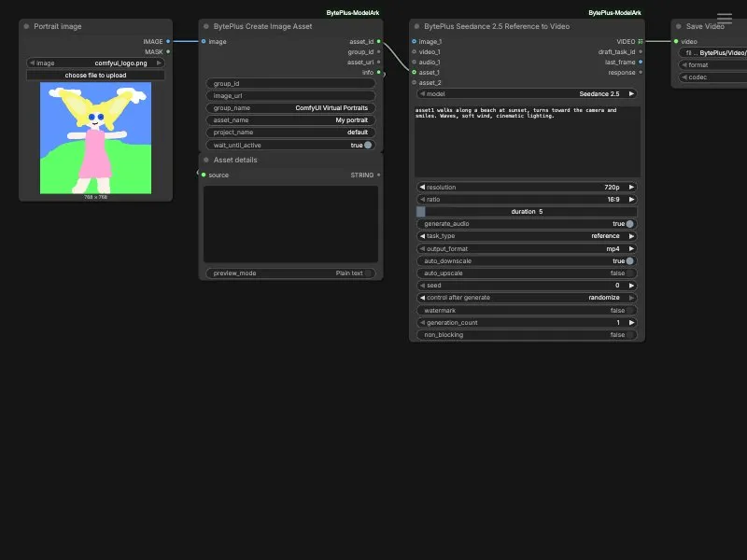Viewport: 747px width, 560px height.
Task: Open the task_type reference dropdown
Action: click(527, 236)
